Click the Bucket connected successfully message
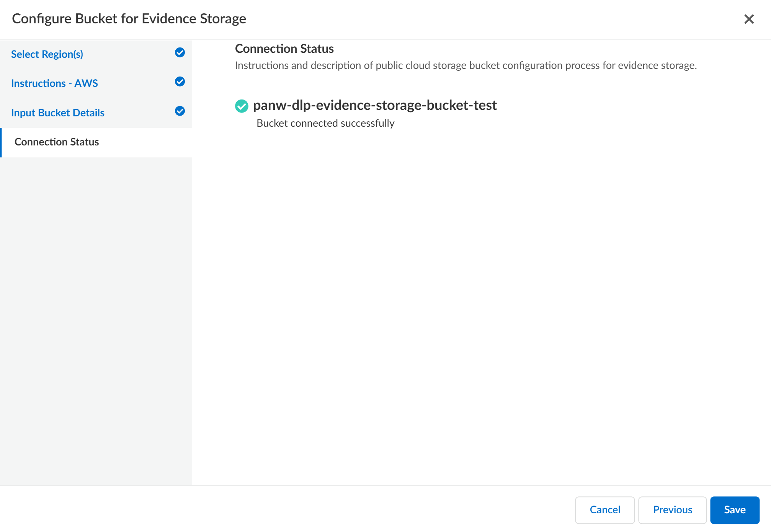The width and height of the screenshot is (771, 532). coord(325,123)
